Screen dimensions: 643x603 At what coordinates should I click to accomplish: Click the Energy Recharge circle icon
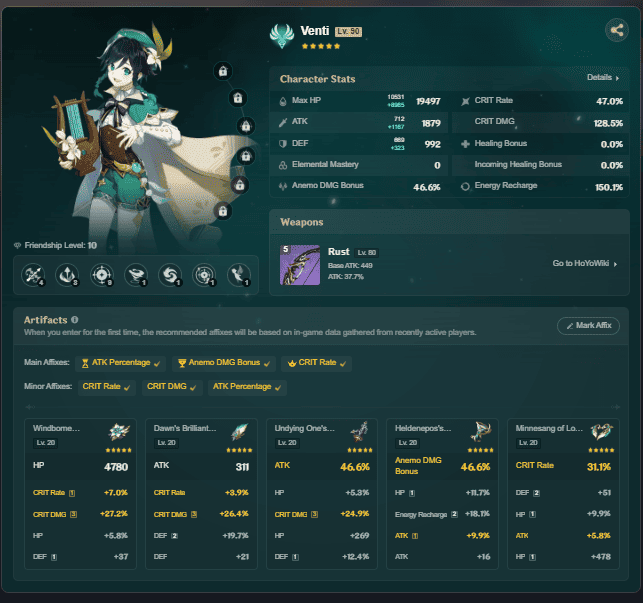465,187
